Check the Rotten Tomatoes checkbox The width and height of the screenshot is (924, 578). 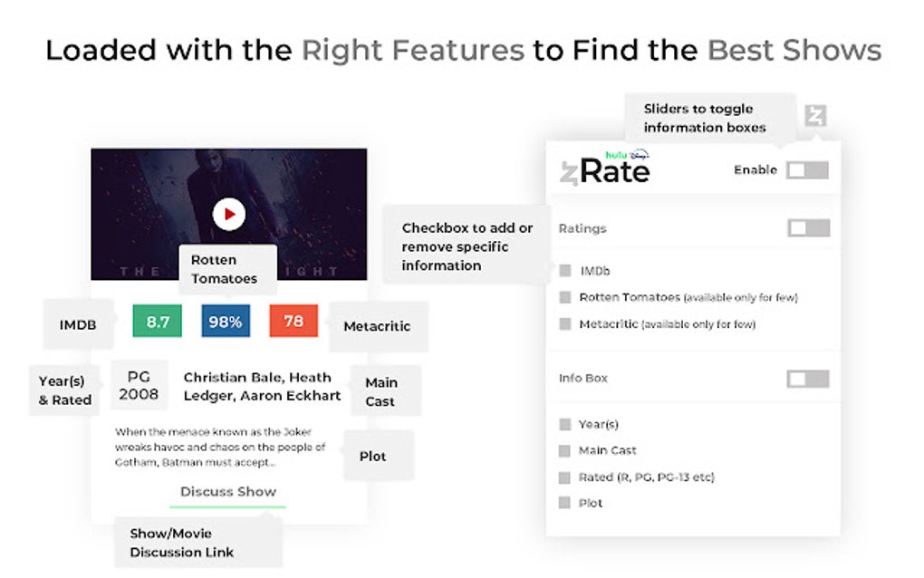(565, 297)
